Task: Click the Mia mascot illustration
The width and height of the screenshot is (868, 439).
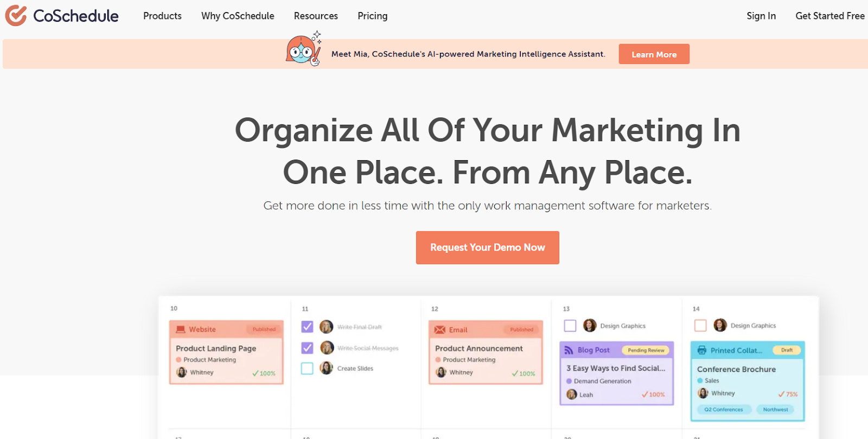Action: coord(304,50)
